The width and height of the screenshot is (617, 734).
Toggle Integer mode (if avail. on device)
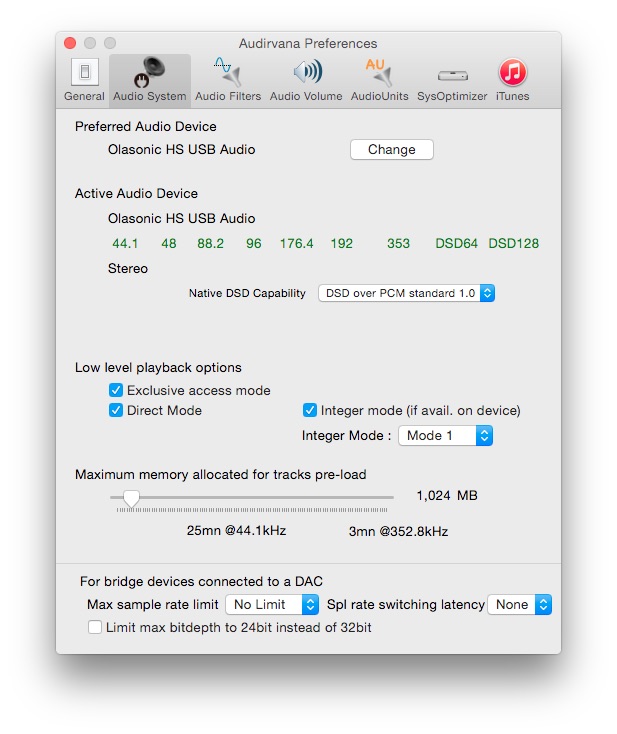[x=309, y=410]
